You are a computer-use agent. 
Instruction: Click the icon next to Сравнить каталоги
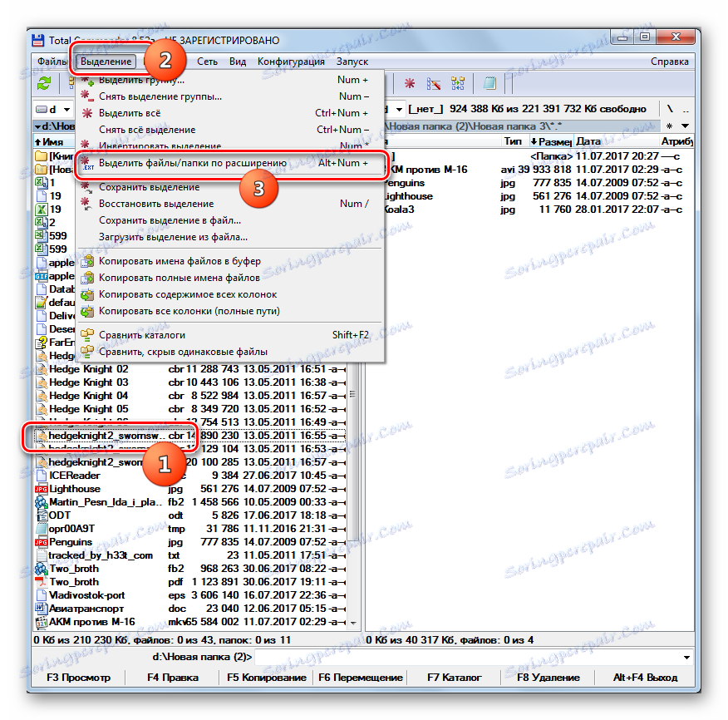click(86, 335)
